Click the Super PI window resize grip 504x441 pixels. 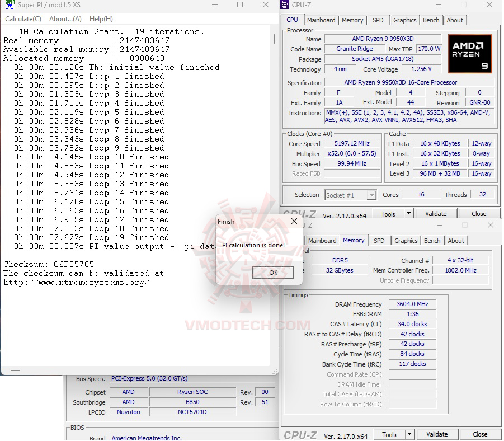click(x=275, y=372)
